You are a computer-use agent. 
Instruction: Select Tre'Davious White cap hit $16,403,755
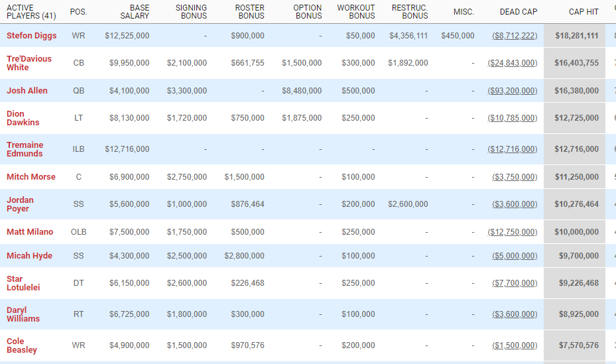click(577, 63)
